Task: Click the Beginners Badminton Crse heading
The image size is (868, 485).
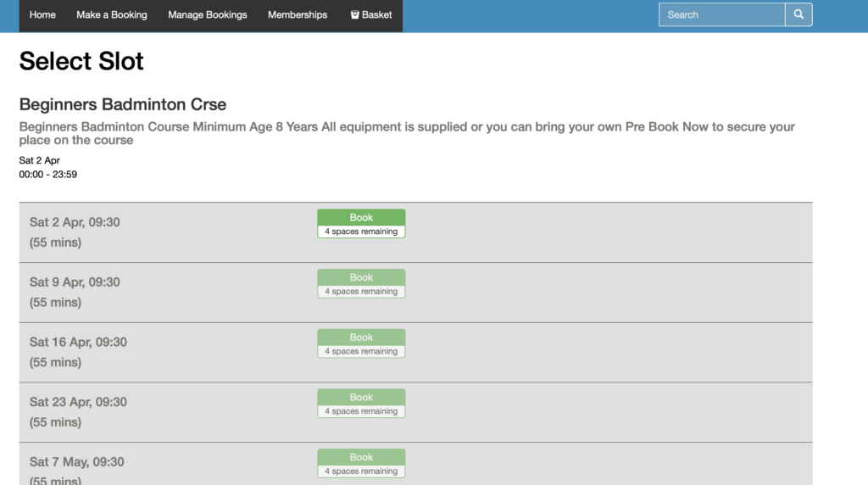Action: [122, 104]
